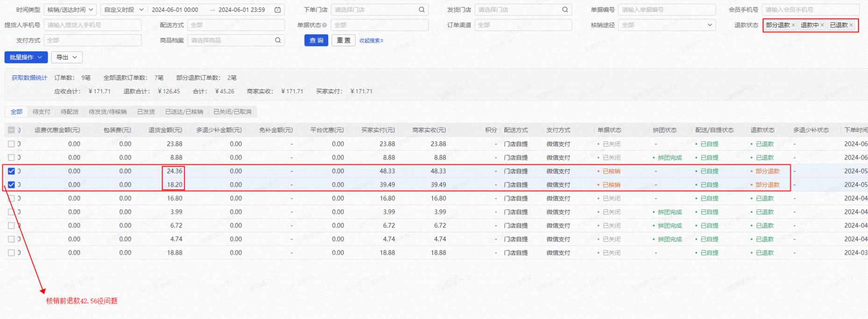
Task: Check the row with refund amount 8.88
Action: [x=11, y=158]
